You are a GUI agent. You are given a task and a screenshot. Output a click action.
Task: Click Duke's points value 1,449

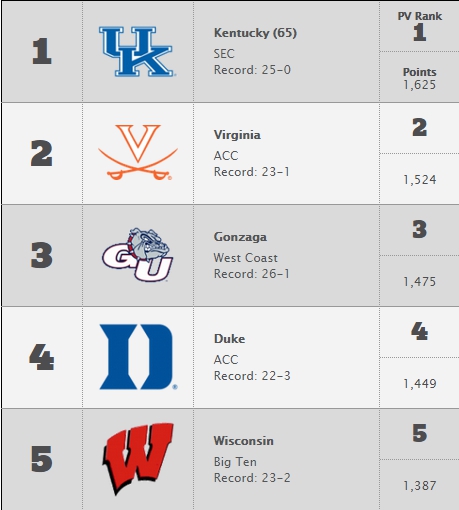point(420,384)
